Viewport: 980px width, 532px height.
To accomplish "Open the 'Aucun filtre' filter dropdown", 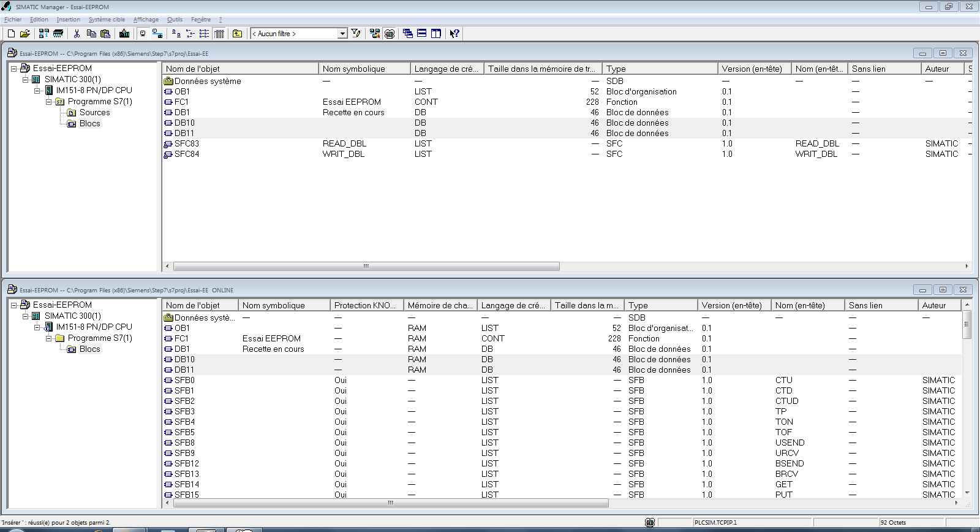I will point(342,34).
